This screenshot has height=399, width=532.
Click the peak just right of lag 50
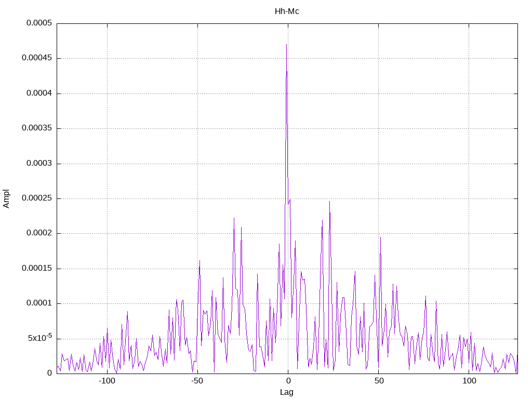coord(380,237)
